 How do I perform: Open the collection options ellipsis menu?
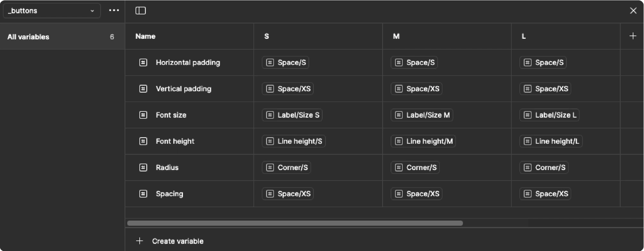tap(114, 11)
